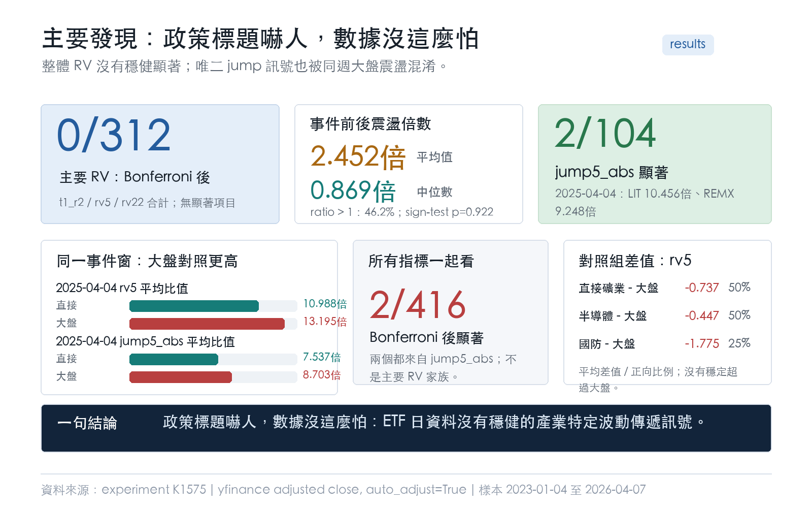Click value 7.537倍

[322, 357]
